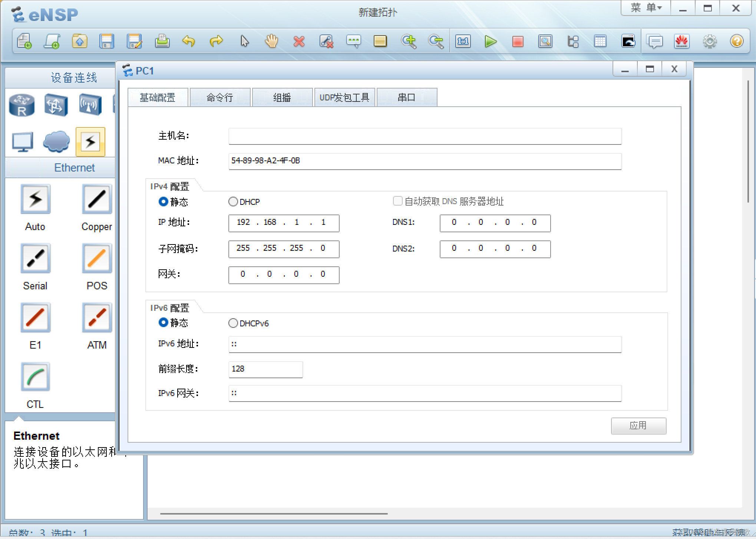The width and height of the screenshot is (756, 539).
Task: Click the red X delete toolbar icon
Action: [x=299, y=41]
